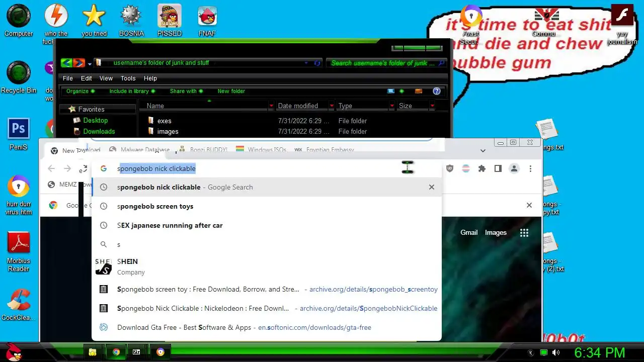Open the Help menu in Explorer
This screenshot has width=644, height=362.
150,78
